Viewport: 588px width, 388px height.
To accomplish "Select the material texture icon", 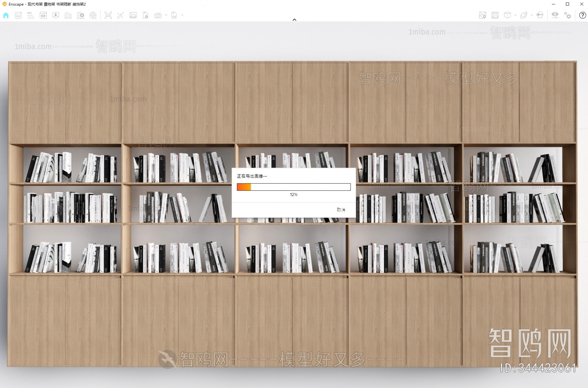I will pyautogui.click(x=495, y=15).
